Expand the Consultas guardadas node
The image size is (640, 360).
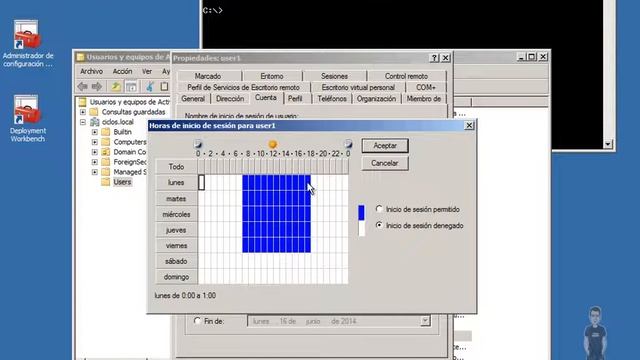tap(83, 112)
